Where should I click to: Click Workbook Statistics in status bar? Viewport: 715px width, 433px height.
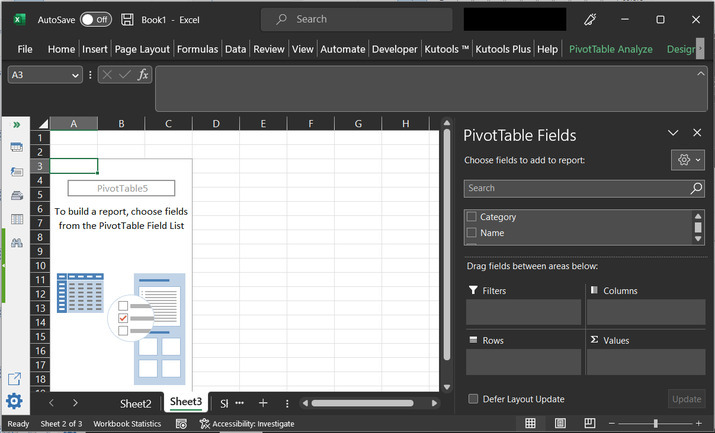127,424
